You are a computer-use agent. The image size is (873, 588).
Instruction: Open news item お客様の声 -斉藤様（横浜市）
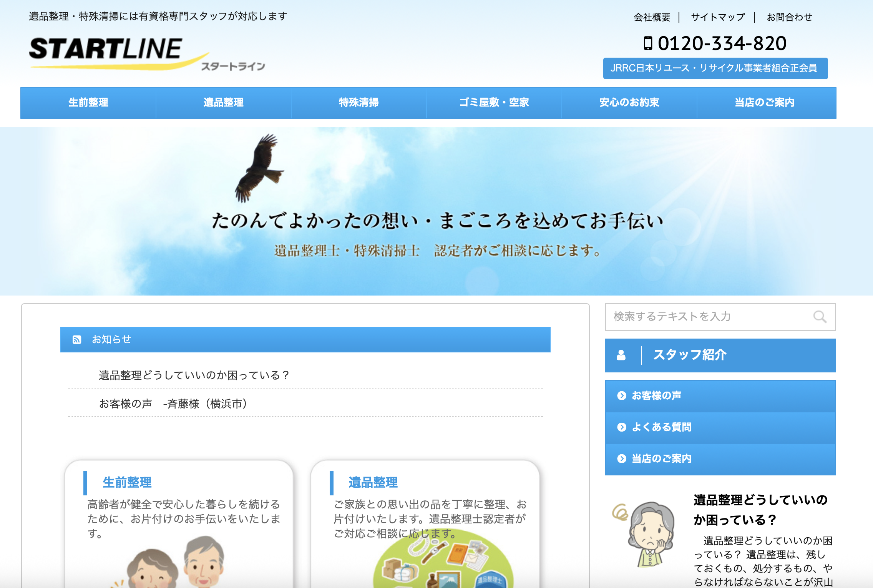[173, 404]
